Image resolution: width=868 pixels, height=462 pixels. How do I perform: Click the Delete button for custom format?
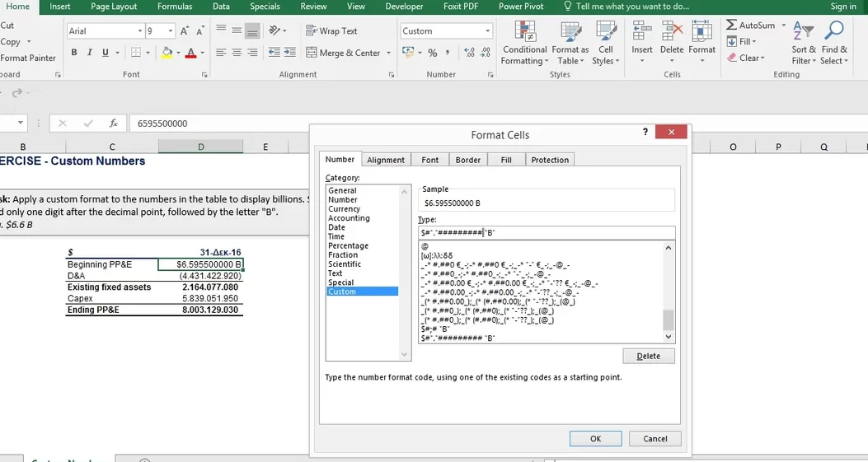648,356
